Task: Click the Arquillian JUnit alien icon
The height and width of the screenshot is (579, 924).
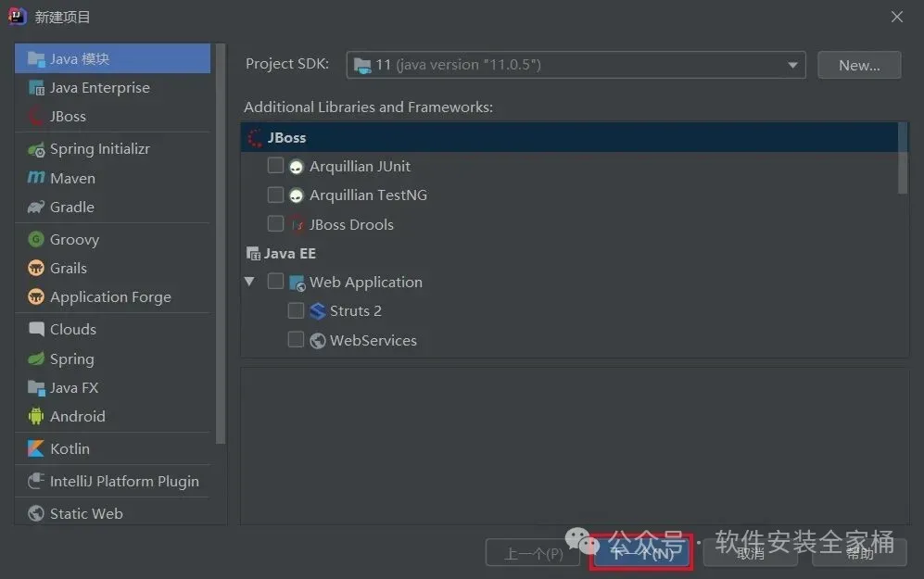Action: 296,167
